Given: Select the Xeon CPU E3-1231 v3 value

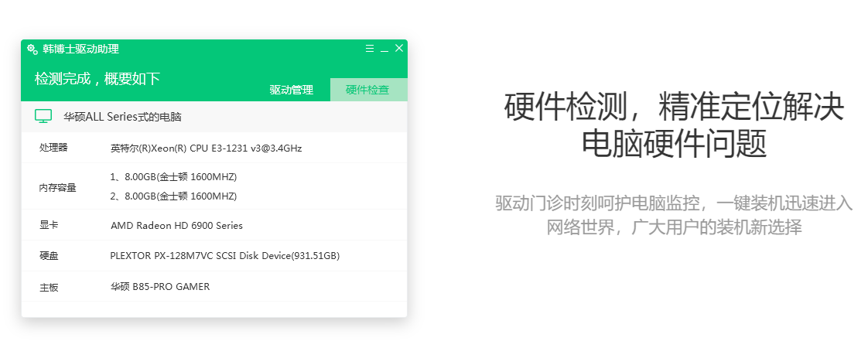Looking at the screenshot, I should 206,148.
